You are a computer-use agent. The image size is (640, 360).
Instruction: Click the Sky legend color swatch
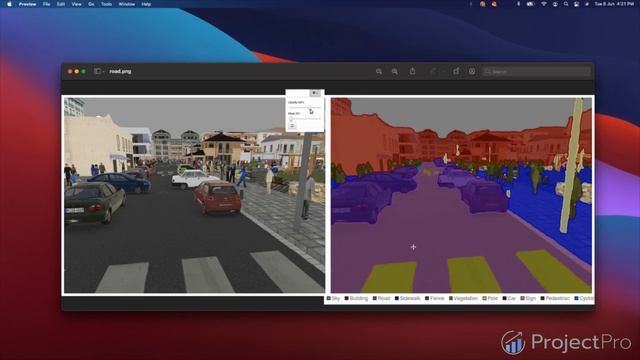[x=329, y=298]
